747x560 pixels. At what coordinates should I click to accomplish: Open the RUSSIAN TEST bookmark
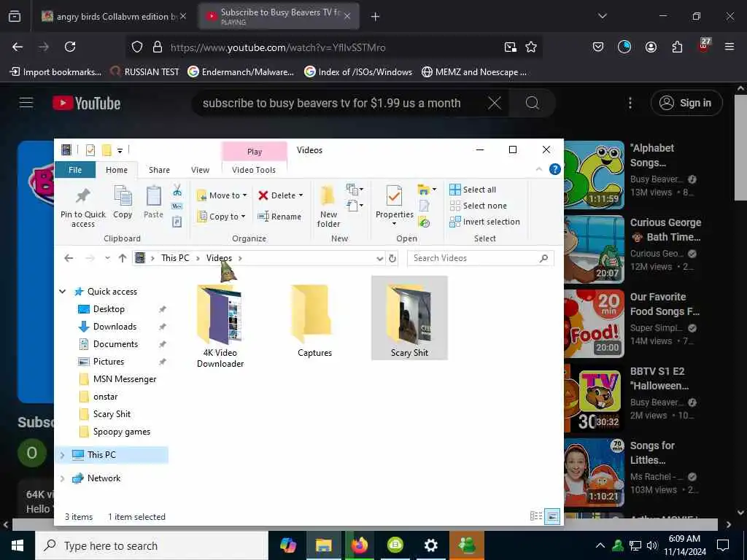click(145, 72)
